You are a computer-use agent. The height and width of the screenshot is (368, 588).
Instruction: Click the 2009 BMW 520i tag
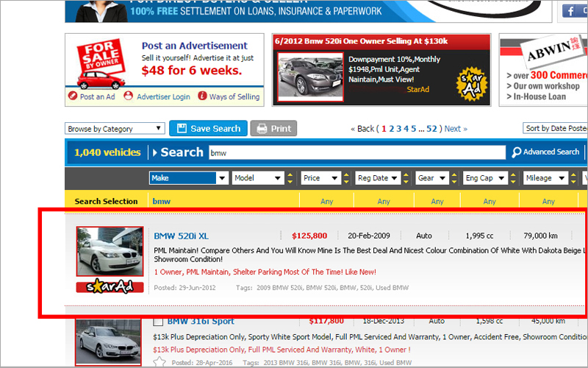[x=280, y=288]
